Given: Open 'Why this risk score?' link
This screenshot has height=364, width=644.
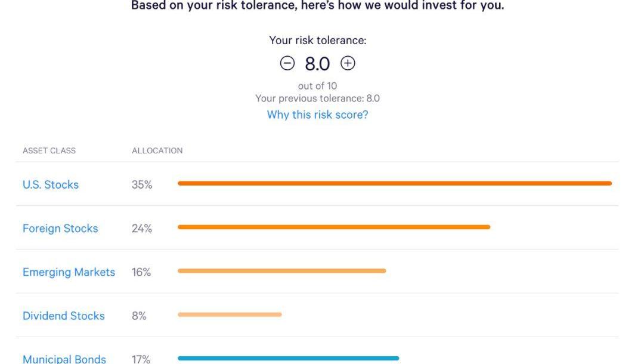Looking at the screenshot, I should coord(317,115).
